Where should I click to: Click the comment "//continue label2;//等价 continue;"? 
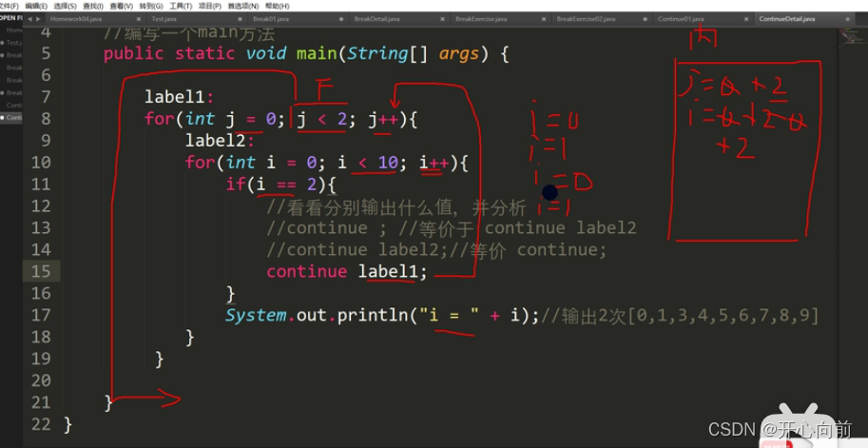coord(436,250)
